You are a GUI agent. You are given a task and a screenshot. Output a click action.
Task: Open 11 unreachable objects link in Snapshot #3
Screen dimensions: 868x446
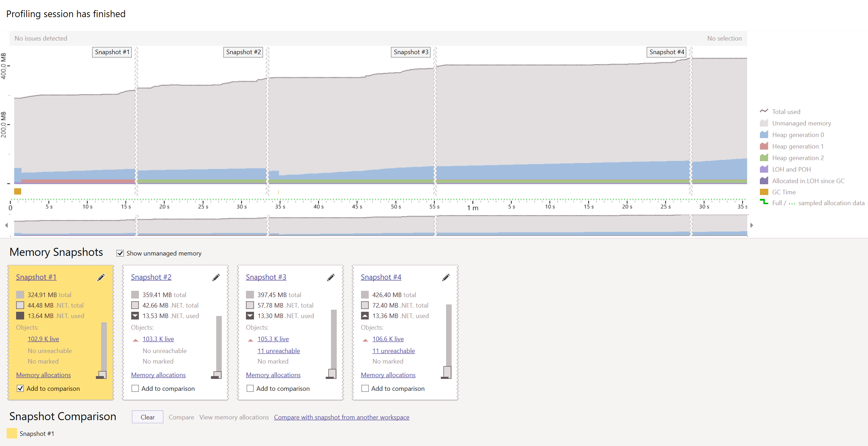(x=278, y=351)
